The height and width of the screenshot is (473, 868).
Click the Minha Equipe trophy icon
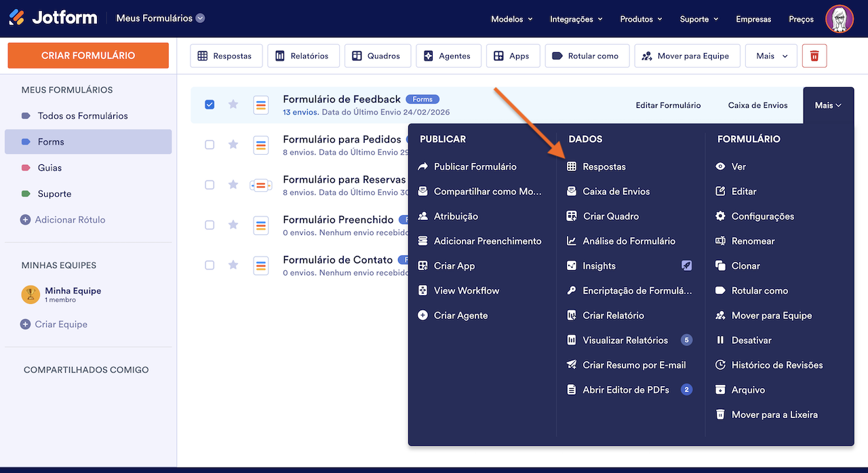coord(31,295)
